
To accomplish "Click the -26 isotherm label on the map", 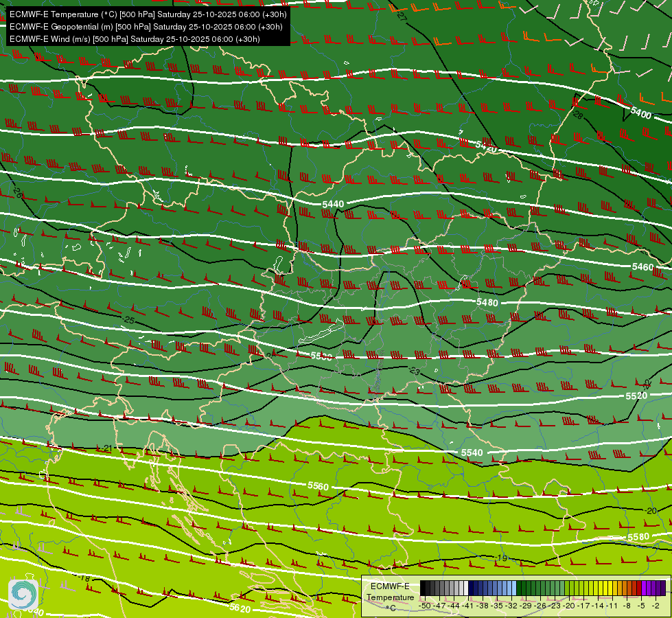I will (16, 192).
